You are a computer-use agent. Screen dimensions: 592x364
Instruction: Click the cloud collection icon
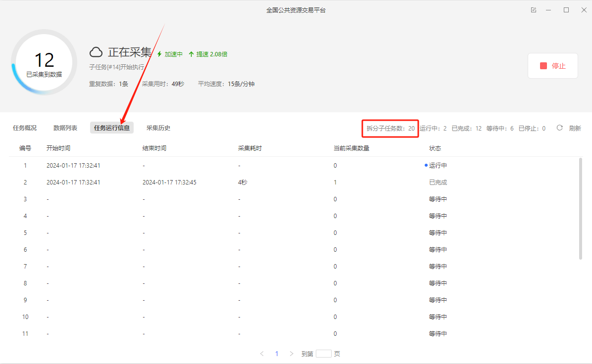coord(96,52)
